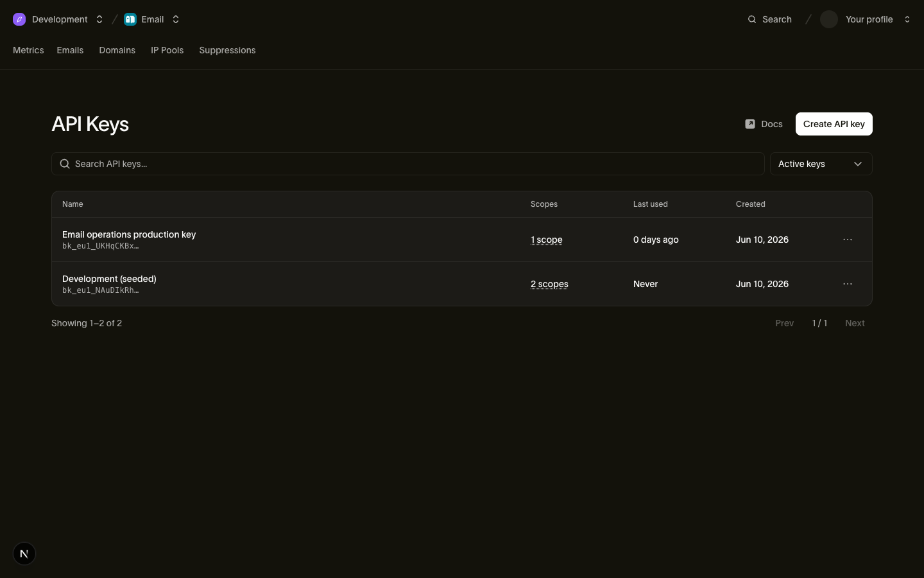This screenshot has height=578, width=924.
Task: Click the Created column header
Action: click(751, 204)
